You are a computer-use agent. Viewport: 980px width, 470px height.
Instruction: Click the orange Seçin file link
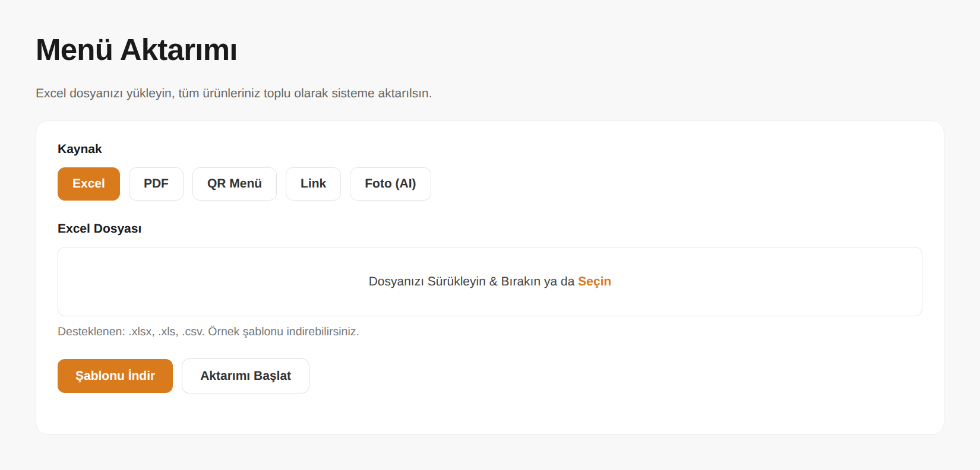595,281
